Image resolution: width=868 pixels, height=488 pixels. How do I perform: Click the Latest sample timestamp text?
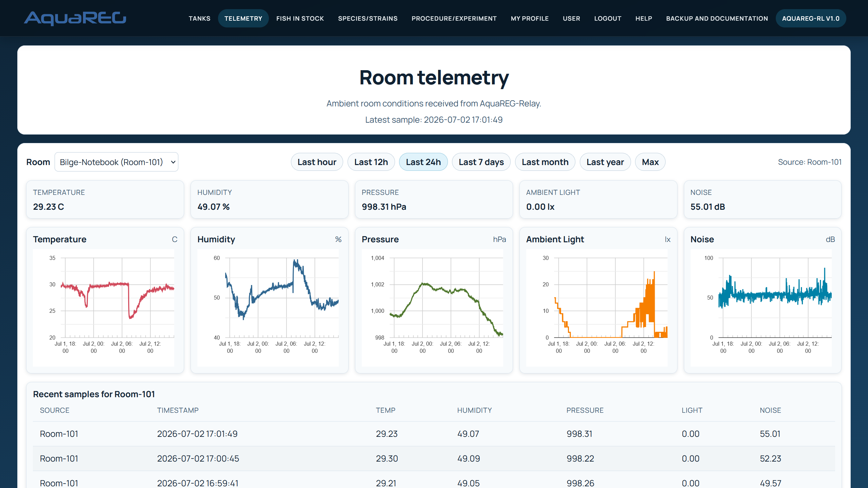pyautogui.click(x=434, y=120)
